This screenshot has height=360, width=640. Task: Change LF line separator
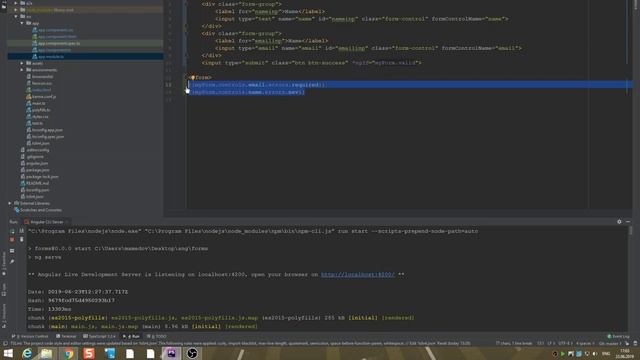tap(551, 343)
